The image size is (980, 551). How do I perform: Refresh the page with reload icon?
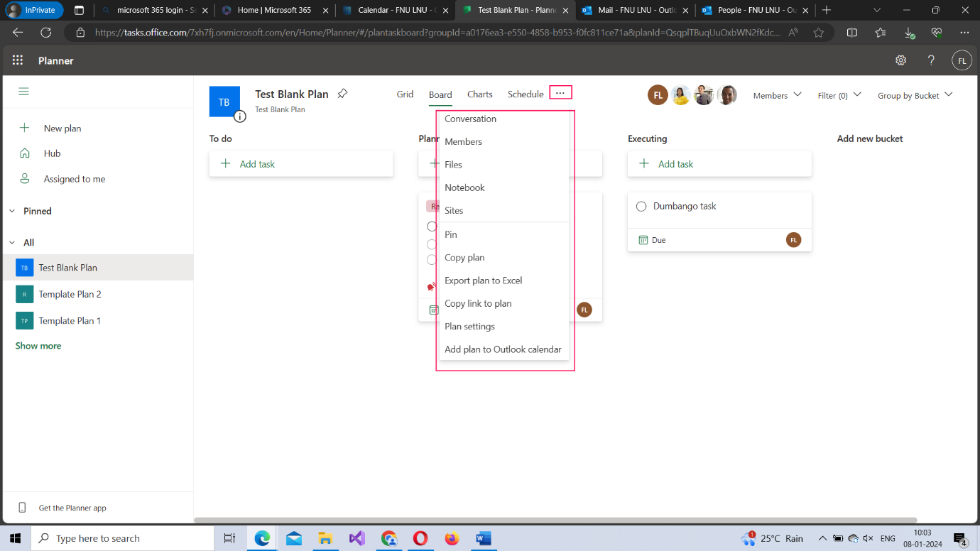pos(46,33)
